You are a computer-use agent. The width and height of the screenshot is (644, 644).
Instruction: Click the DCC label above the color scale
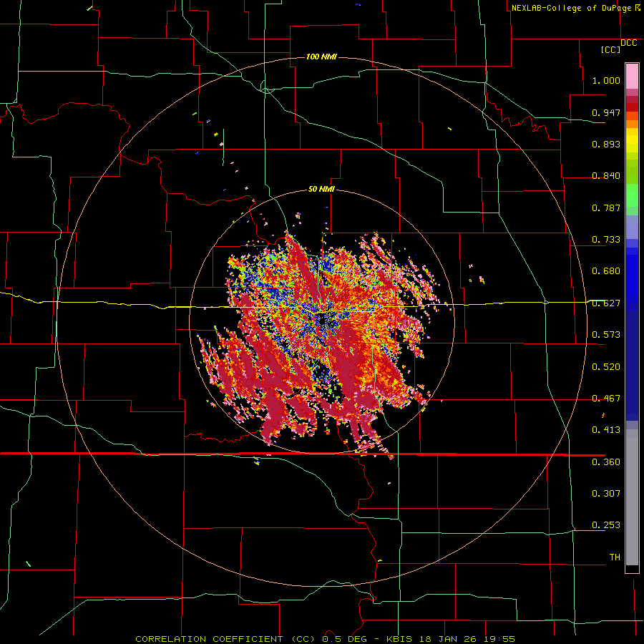pyautogui.click(x=628, y=43)
